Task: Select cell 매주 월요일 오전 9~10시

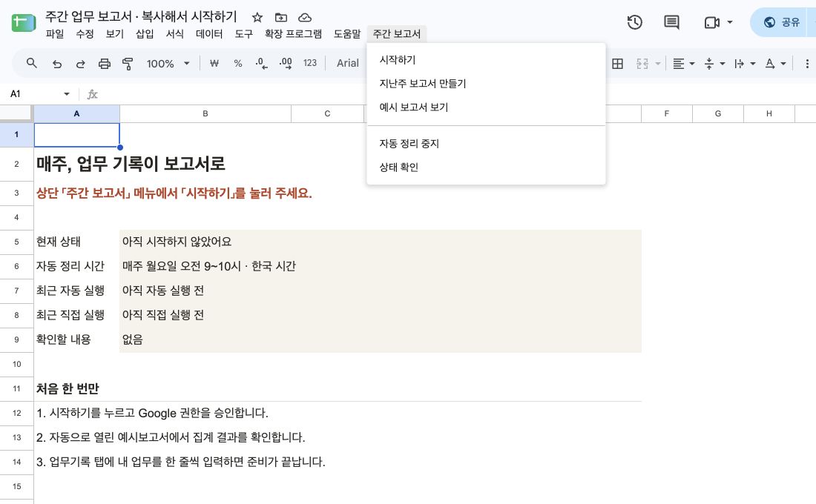Action: pyautogui.click(x=381, y=266)
